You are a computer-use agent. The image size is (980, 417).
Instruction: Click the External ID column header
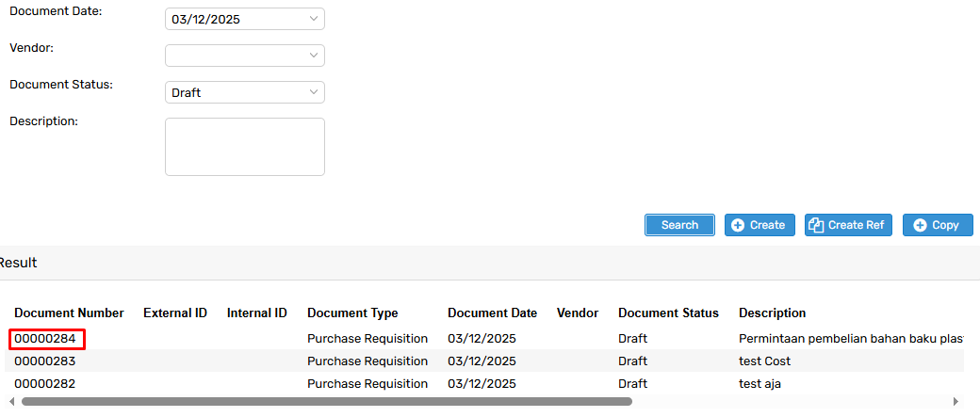174,313
